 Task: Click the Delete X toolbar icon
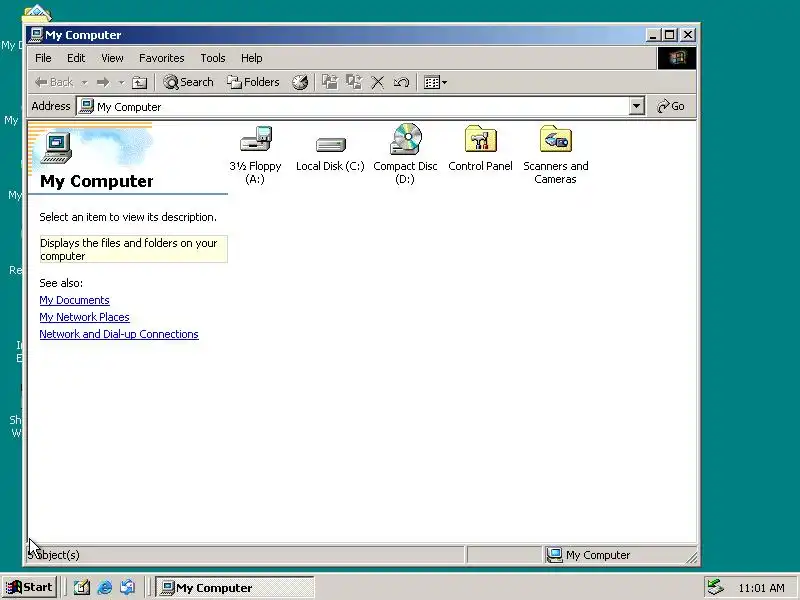pos(378,82)
